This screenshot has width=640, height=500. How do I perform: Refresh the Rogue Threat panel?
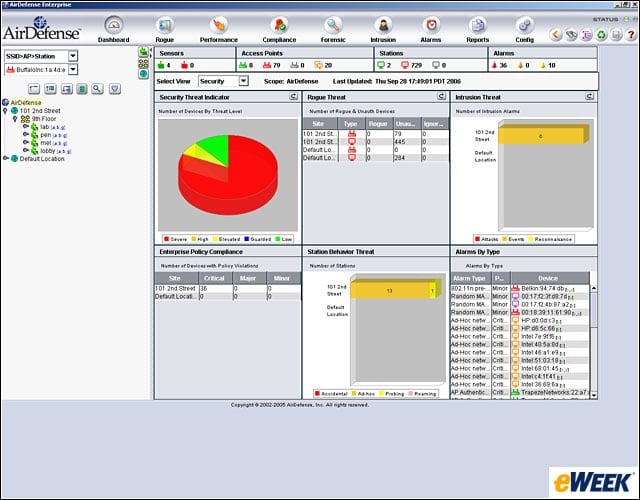pyautogui.click(x=442, y=96)
